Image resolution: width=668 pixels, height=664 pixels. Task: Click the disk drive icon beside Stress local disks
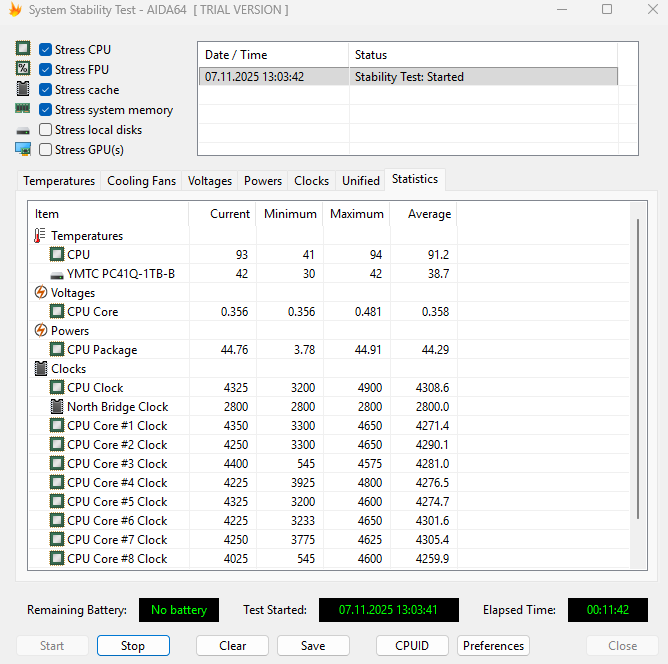[23, 131]
